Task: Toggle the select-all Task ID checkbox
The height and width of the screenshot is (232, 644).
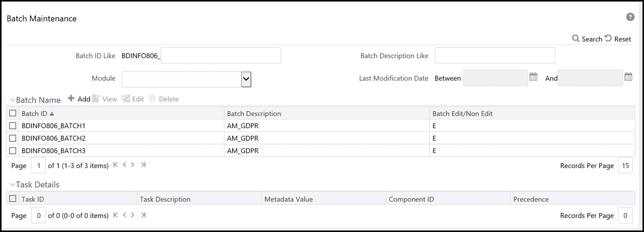Action: click(13, 199)
